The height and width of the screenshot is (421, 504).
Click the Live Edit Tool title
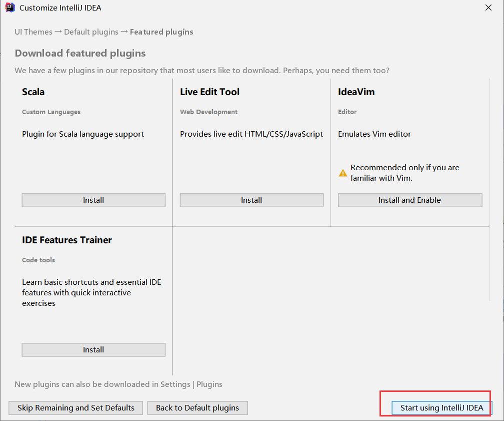click(x=209, y=92)
